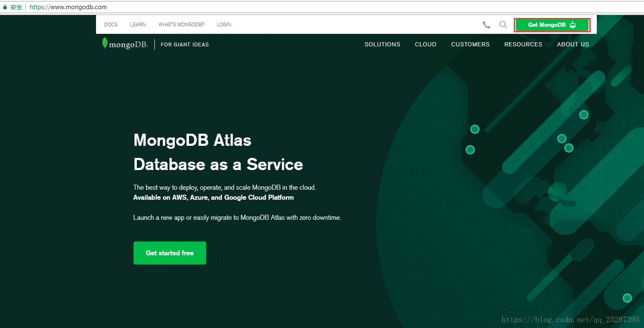This screenshot has width=644, height=328.
Task: Open the mongoDB wordmark link
Action: tap(128, 43)
